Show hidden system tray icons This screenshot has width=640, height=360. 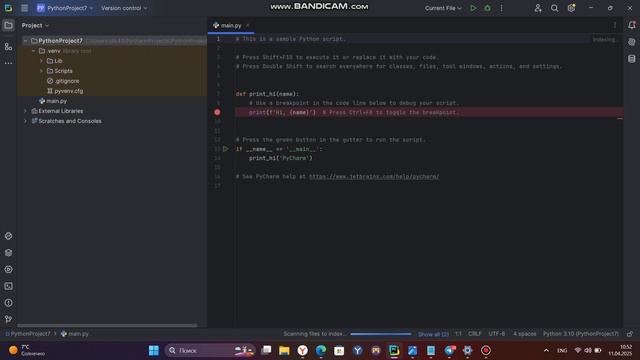click(546, 351)
